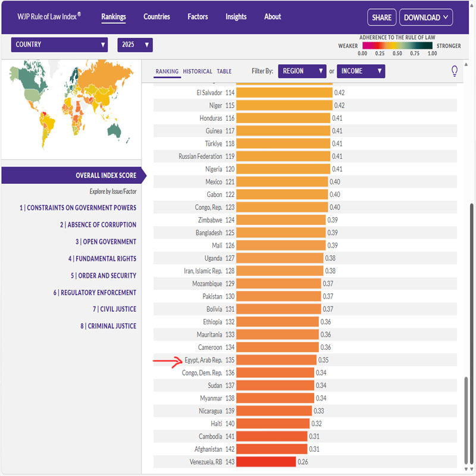
Task: Open the DOWNLOAD menu button
Action: click(425, 17)
